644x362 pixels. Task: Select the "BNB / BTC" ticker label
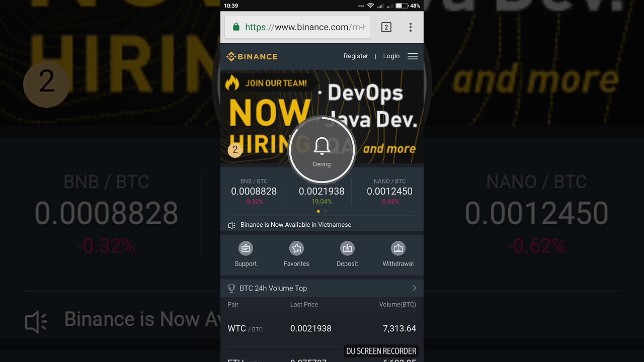(254, 181)
